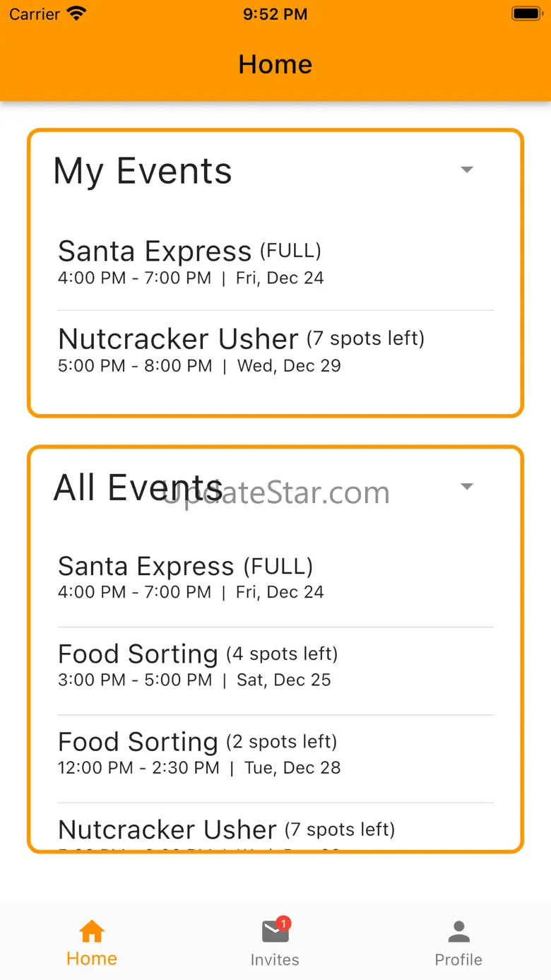Tap the Home tab label

pyautogui.click(x=92, y=959)
